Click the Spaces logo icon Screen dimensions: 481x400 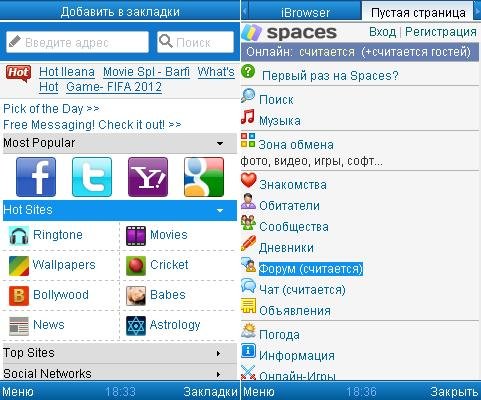[x=252, y=33]
